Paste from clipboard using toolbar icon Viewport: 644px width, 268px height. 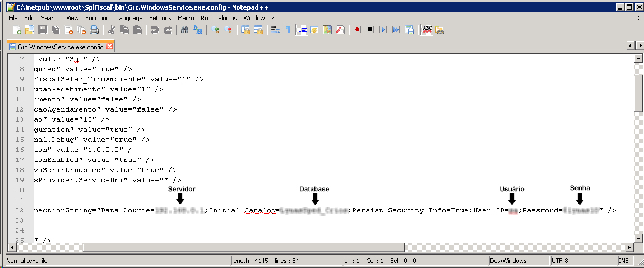(137, 30)
